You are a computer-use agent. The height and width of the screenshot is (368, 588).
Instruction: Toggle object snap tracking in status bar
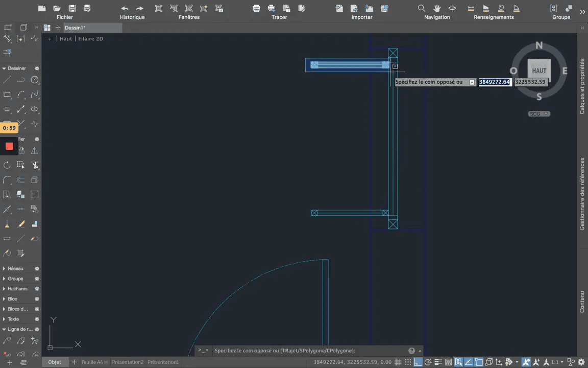(469, 362)
